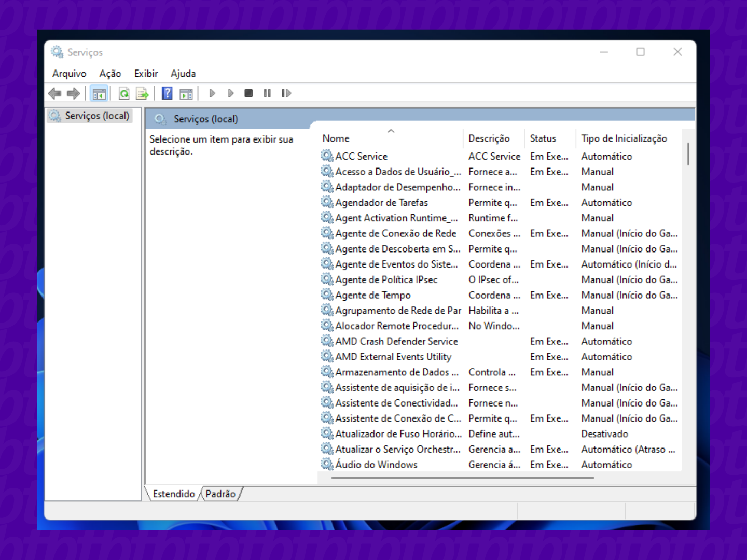The image size is (747, 560).
Task: Click Desativado startup type cell
Action: tap(604, 434)
